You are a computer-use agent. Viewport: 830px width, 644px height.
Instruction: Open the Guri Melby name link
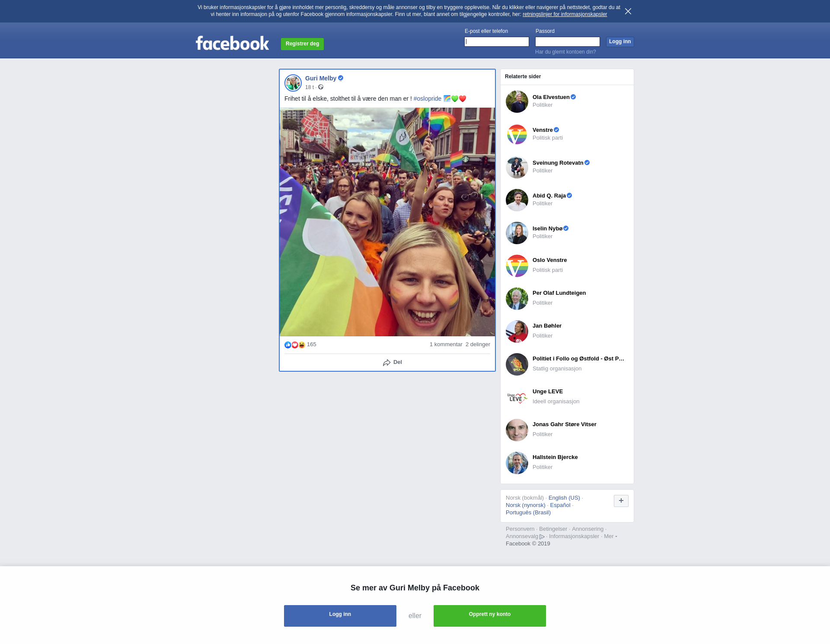(321, 78)
